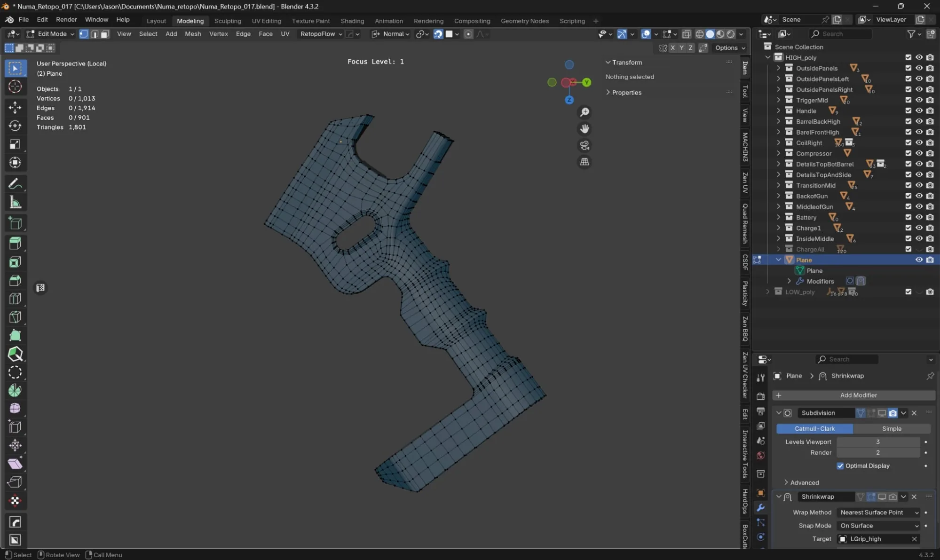Open the File menu
Viewport: 940px width, 560px height.
coord(24,20)
